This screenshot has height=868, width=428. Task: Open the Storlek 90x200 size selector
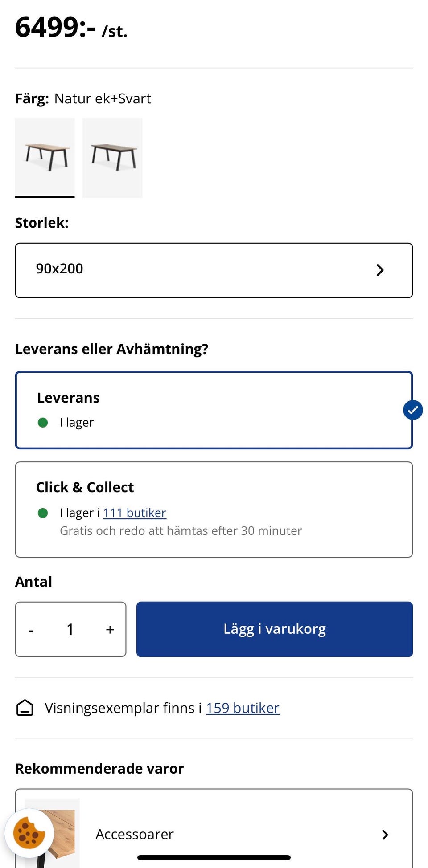tap(213, 270)
